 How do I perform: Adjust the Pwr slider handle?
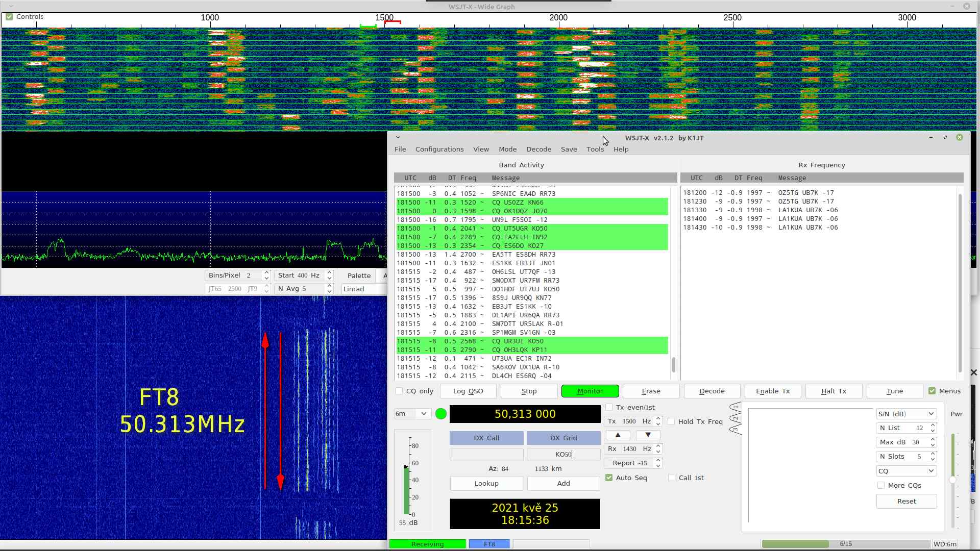click(952, 480)
